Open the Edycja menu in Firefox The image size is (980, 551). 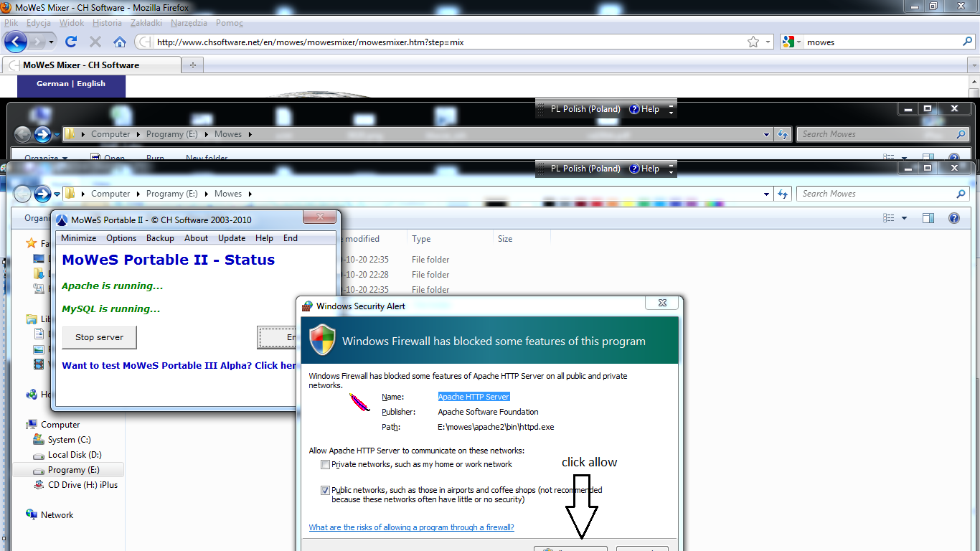coord(39,23)
